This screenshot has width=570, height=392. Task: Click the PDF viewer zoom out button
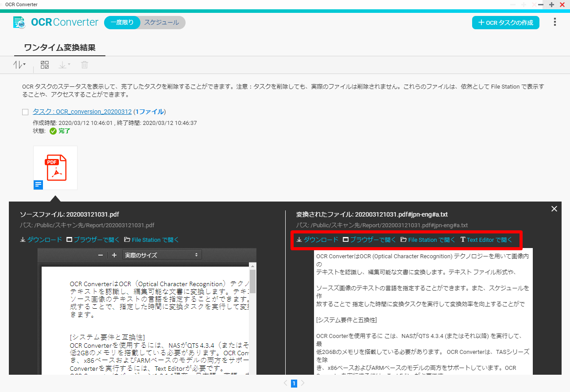click(101, 255)
